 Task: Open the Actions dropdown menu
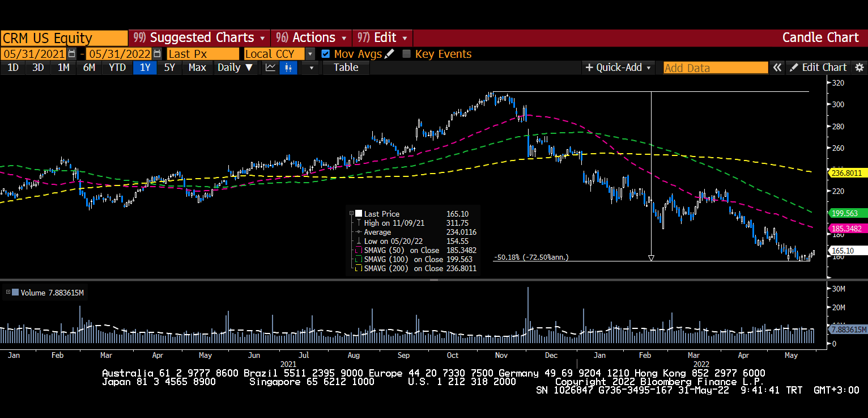(x=311, y=38)
